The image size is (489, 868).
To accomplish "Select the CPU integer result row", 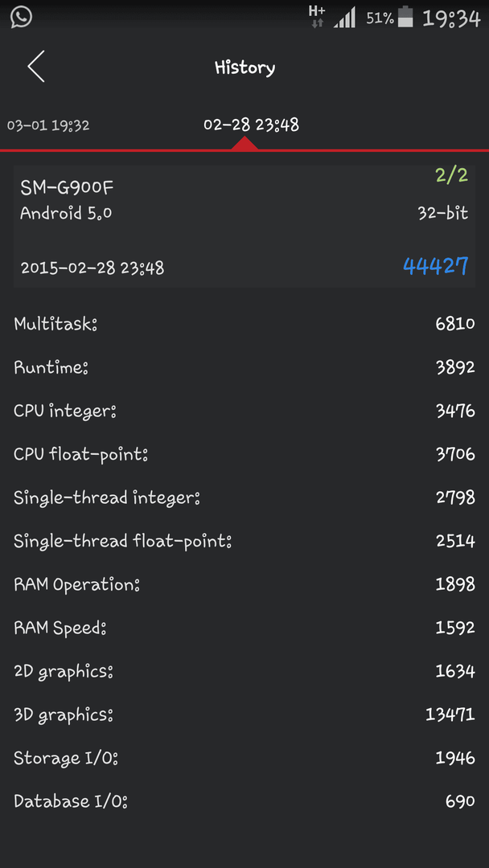I will coord(244,411).
